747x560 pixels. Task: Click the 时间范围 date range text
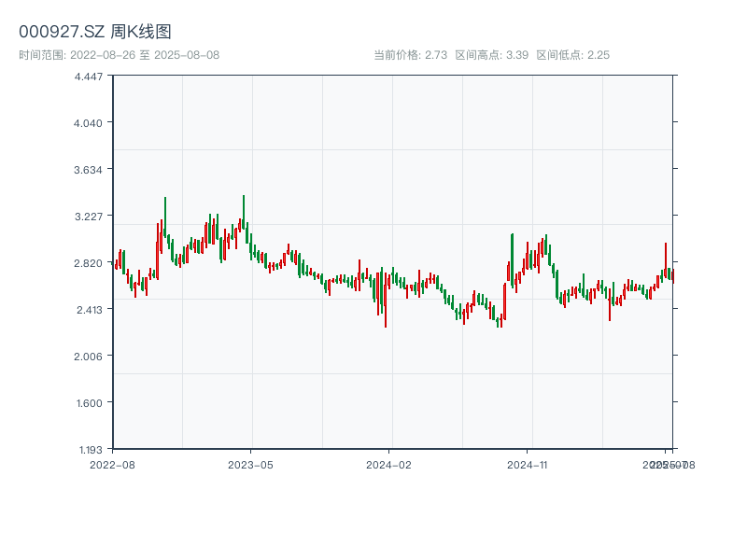[120, 55]
